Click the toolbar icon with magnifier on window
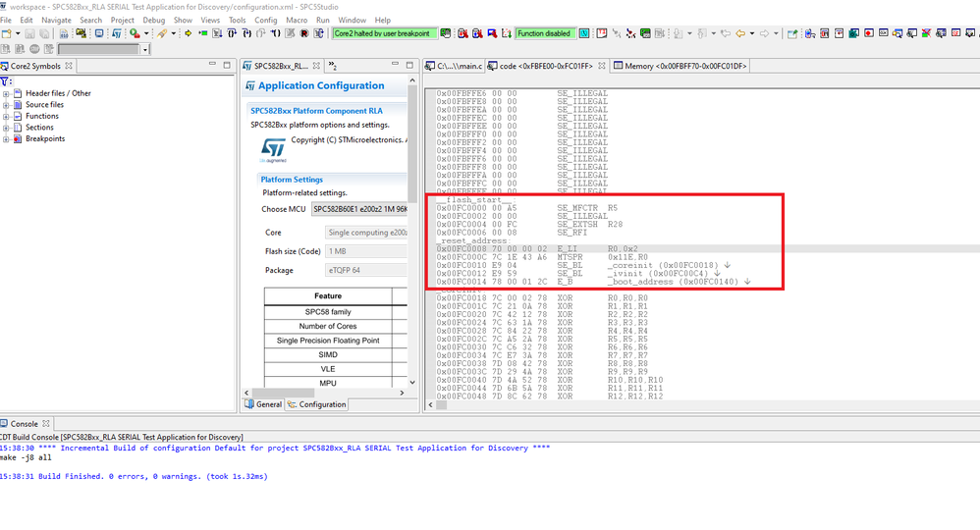The height and width of the screenshot is (530, 980). click(x=898, y=33)
